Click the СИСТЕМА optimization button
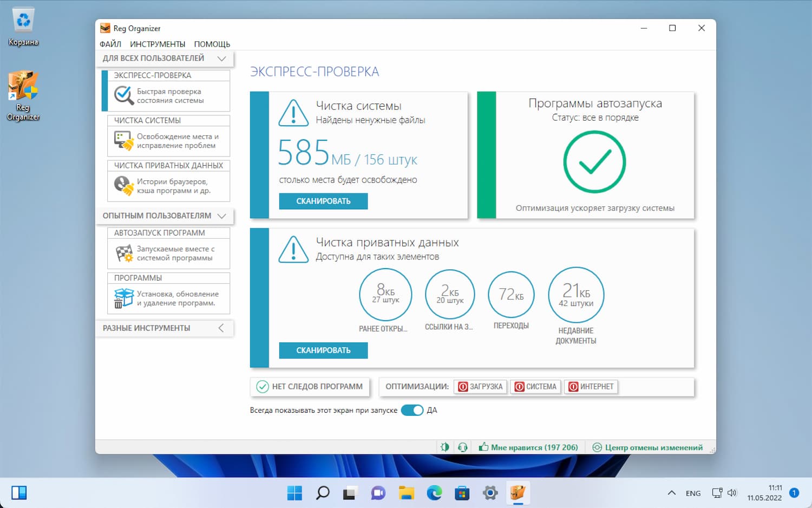 point(535,387)
